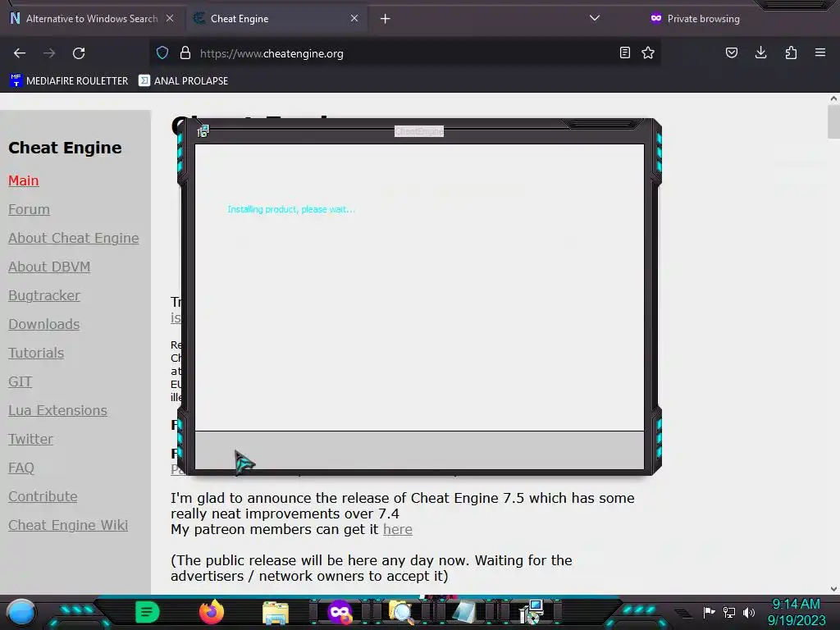The height and width of the screenshot is (630, 840).
Task: Open the action center flag tray icon
Action: pos(710,612)
